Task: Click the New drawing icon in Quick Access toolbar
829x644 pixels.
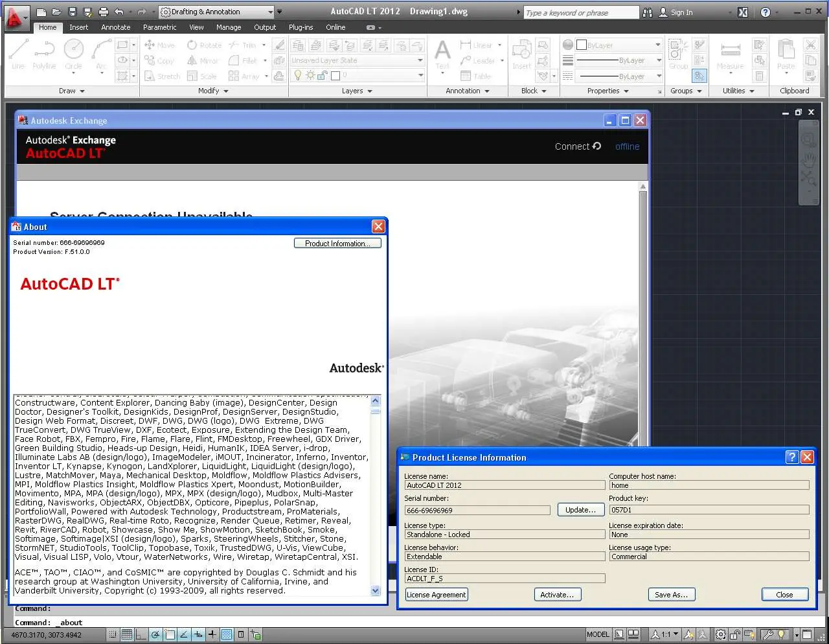Action: [41, 12]
